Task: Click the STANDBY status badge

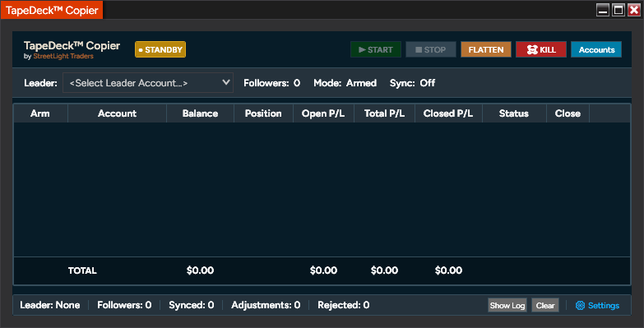Action: click(160, 49)
